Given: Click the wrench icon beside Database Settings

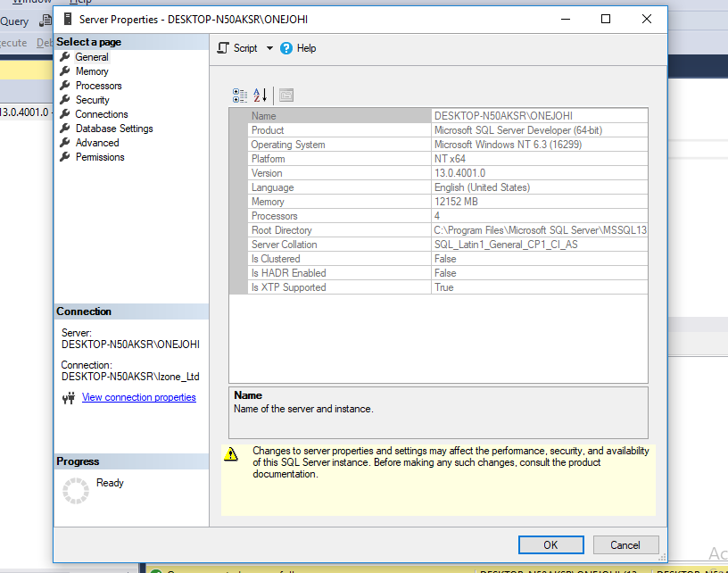Looking at the screenshot, I should pos(65,129).
